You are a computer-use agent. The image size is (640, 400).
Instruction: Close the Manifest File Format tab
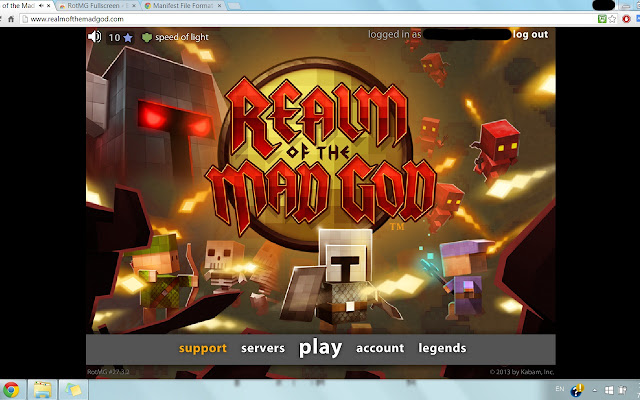(219, 6)
